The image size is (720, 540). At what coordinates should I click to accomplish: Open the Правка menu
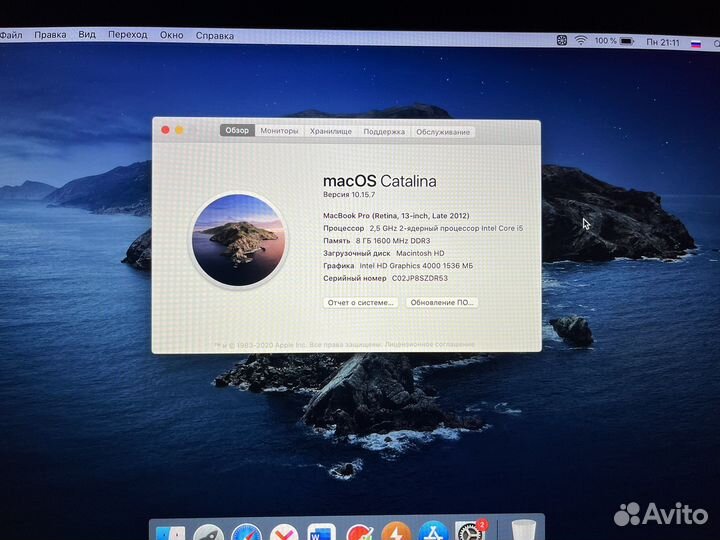pos(50,35)
